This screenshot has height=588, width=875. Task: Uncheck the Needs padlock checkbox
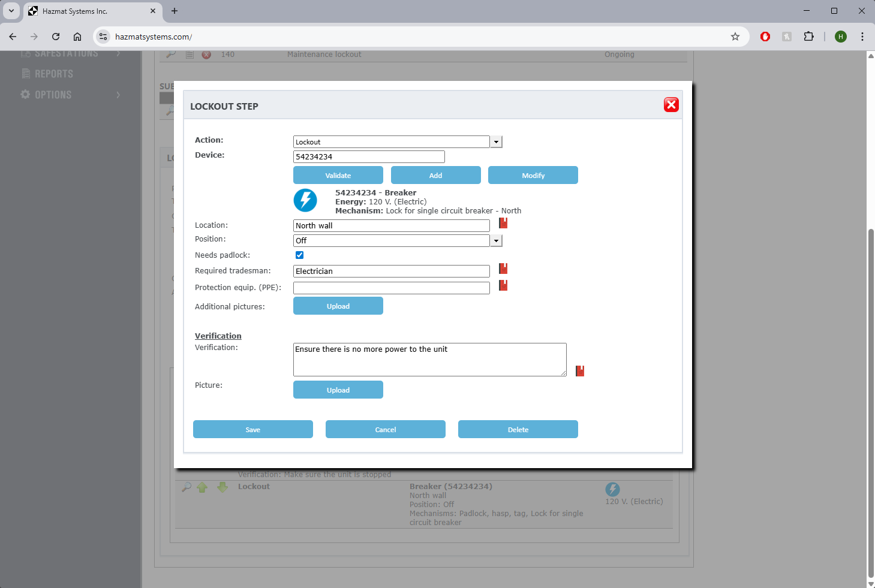[300, 255]
